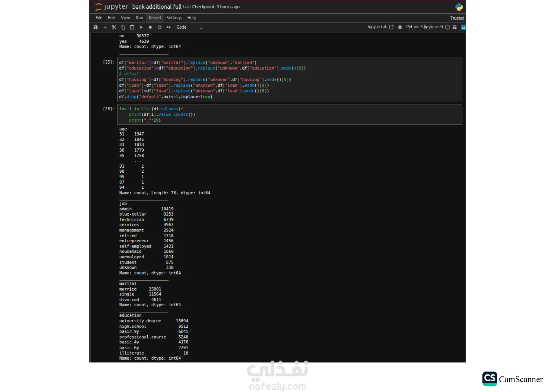The height and width of the screenshot is (392, 555).
Task: Enable the debugger bug icon
Action: 400,27
